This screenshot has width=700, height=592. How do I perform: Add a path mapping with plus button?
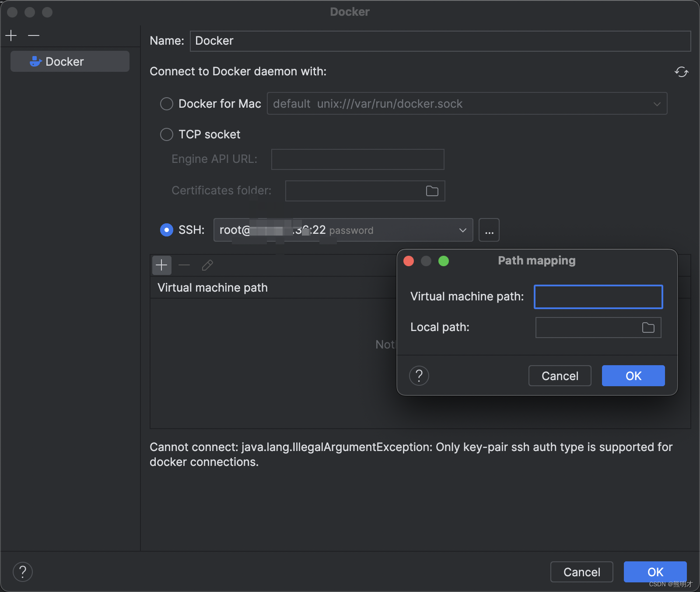tap(162, 265)
